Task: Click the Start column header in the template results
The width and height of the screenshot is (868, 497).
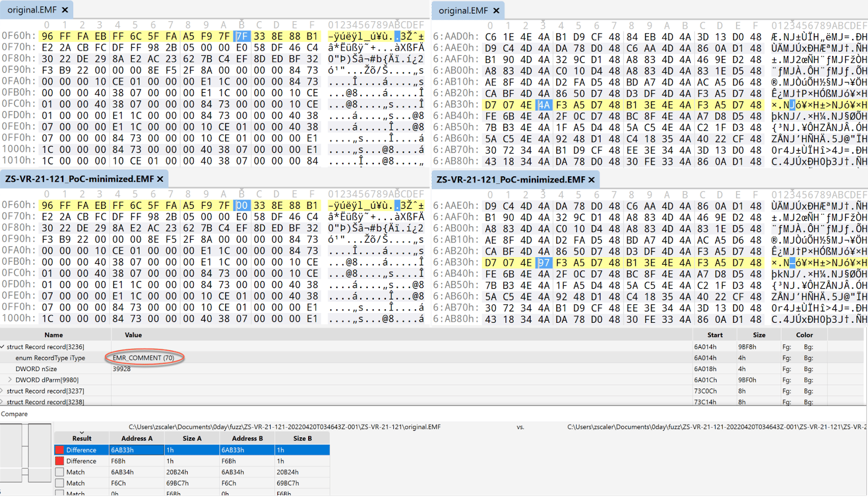Action: tap(714, 335)
